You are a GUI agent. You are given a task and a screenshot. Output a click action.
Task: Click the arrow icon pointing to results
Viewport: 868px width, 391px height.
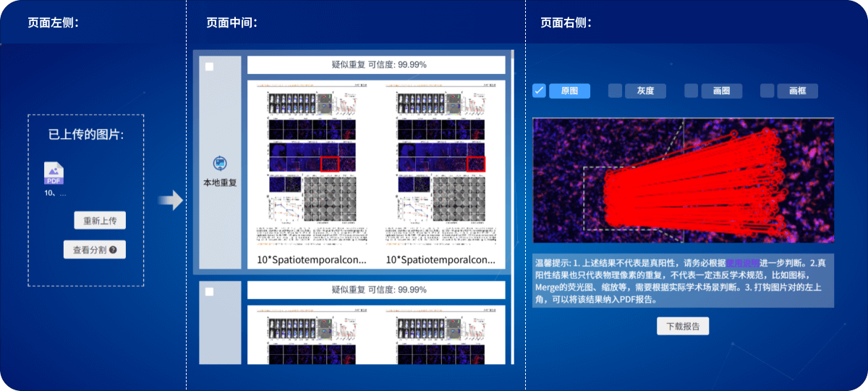(171, 201)
